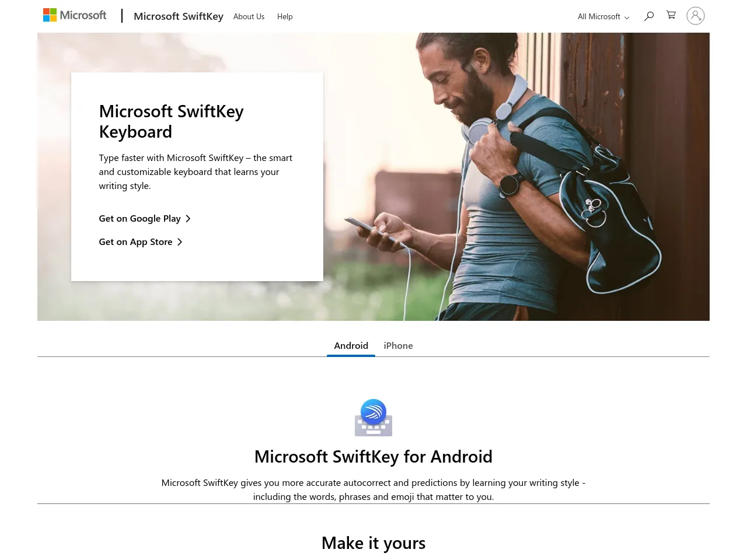Click the Microsoft logo
This screenshot has width=747, height=560.
point(75,15)
